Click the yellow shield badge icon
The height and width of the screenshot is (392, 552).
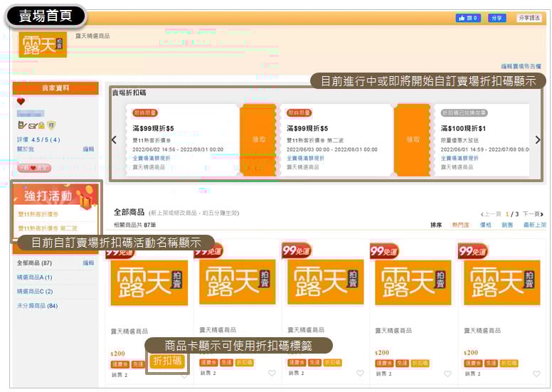tap(51, 125)
